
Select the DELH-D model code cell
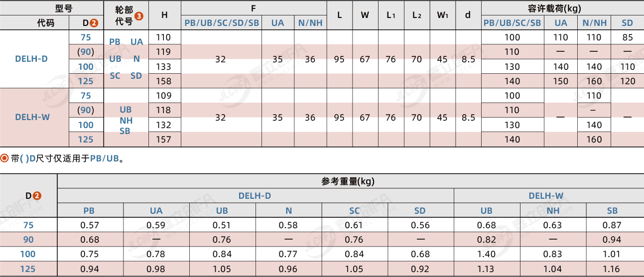click(31, 59)
